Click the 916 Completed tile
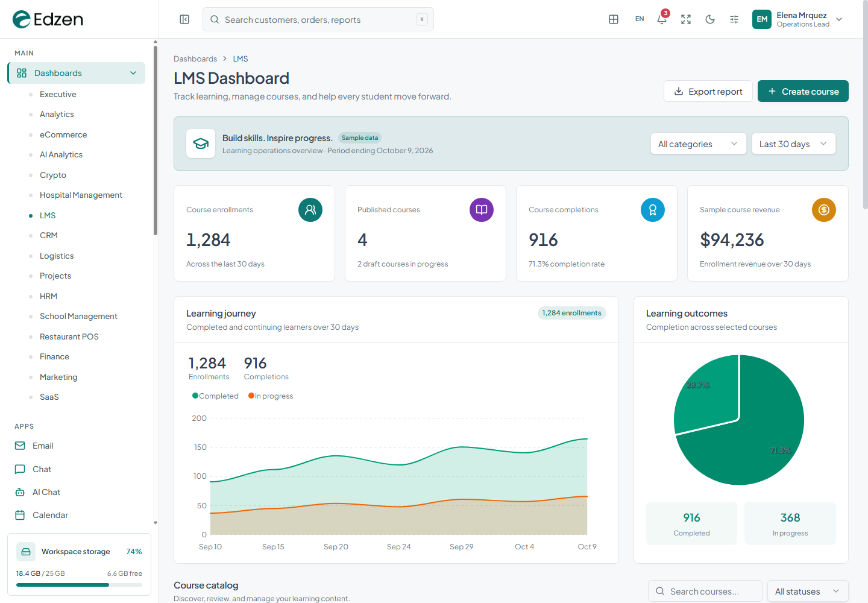This screenshot has width=868, height=603. (x=691, y=523)
